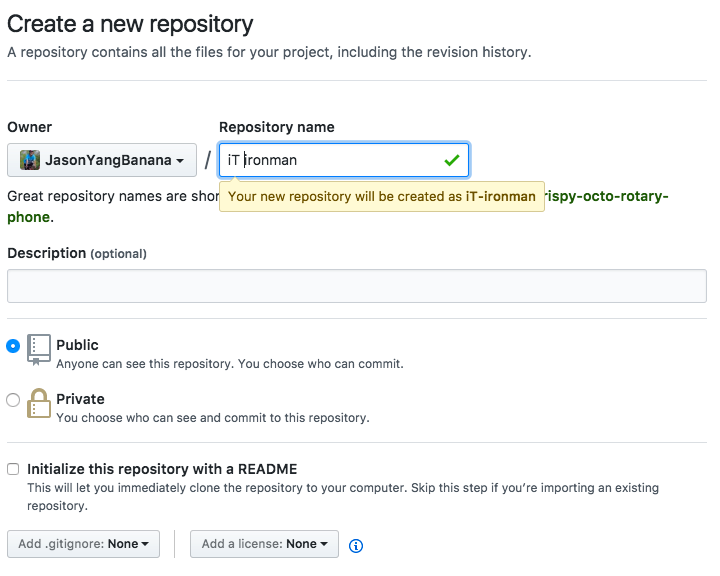The image size is (720, 576).
Task: Expand the Add .gitignore dropdown
Action: (83, 544)
